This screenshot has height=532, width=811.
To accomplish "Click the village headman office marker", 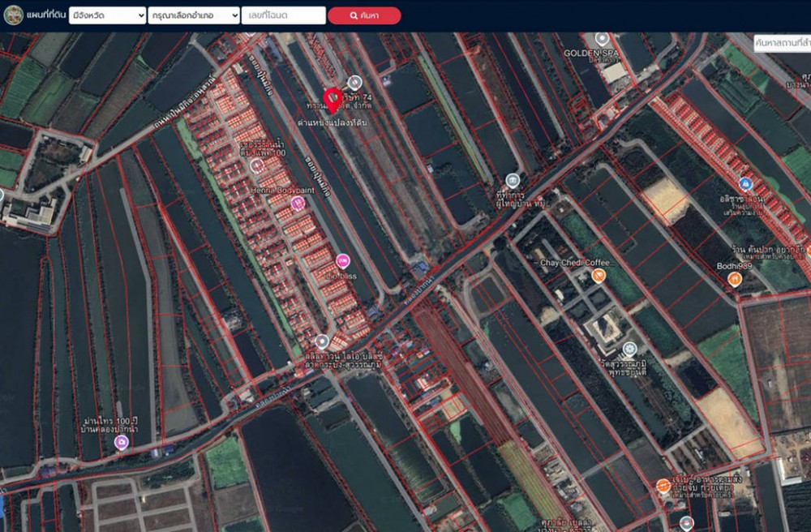I will (x=512, y=180).
